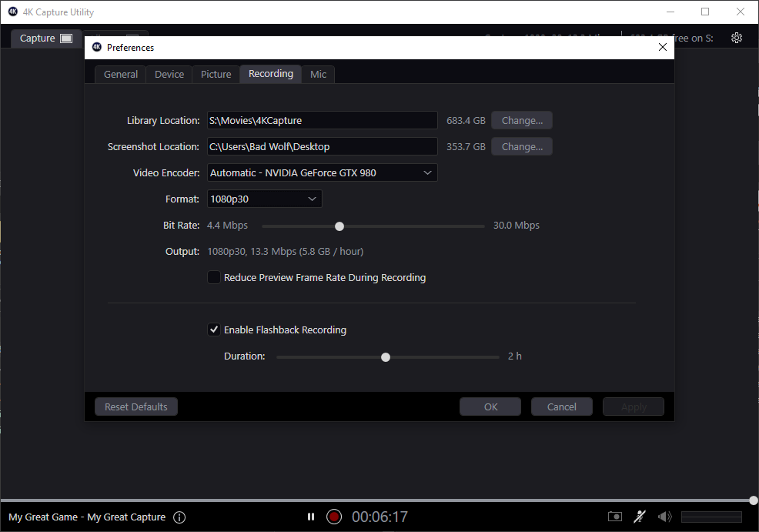Change the Library Location folder
This screenshot has height=532, width=759.
click(x=522, y=121)
